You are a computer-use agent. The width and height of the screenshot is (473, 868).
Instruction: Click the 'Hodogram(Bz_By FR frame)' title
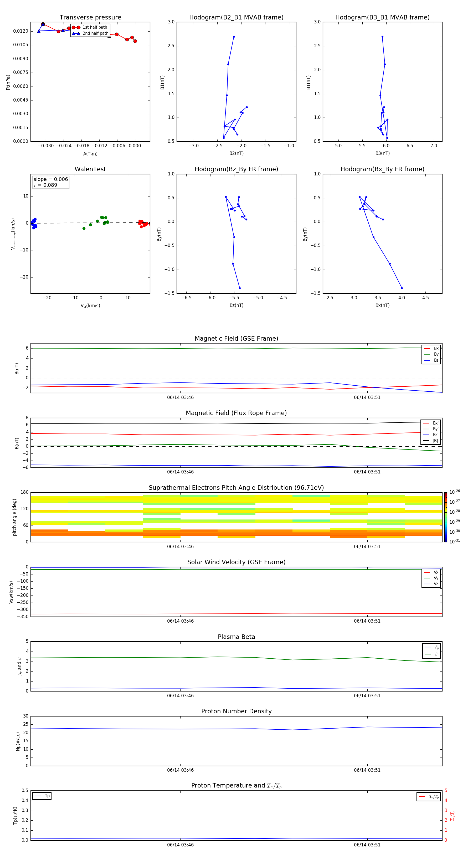pyautogui.click(x=236, y=169)
